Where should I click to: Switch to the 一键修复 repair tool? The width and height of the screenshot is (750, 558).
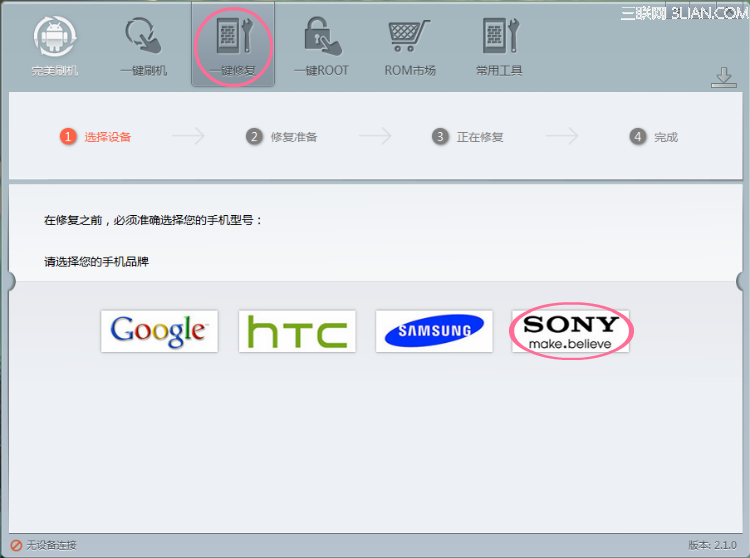(x=233, y=45)
